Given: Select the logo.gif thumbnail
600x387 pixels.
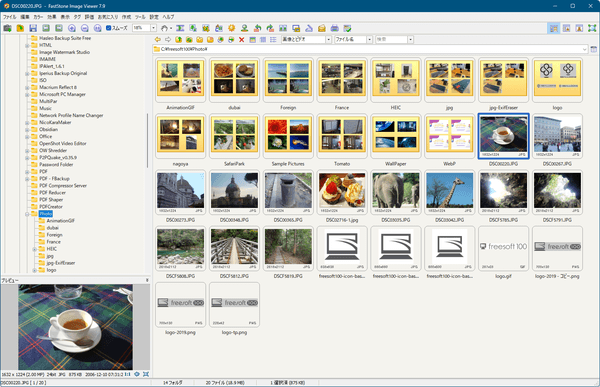Looking at the screenshot, I should pos(503,248).
